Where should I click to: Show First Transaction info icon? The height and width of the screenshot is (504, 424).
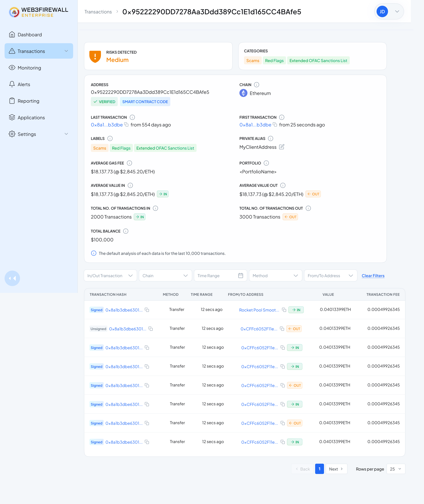[282, 117]
